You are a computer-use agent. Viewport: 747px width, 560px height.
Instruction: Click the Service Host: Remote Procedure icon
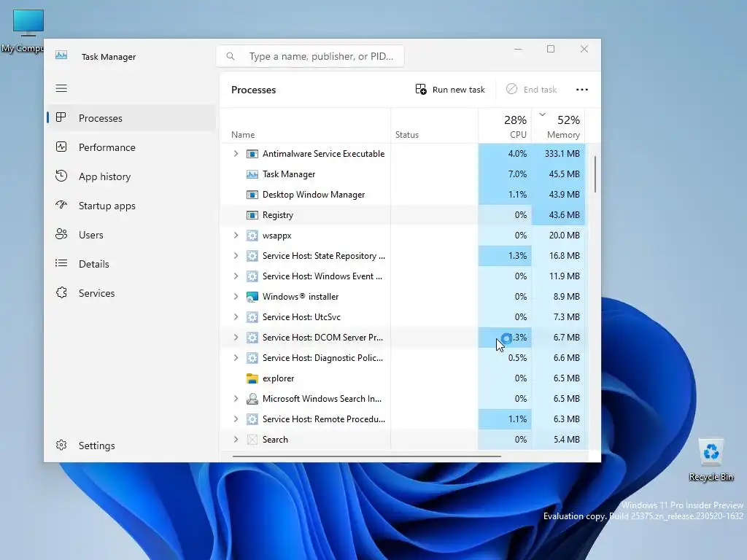pyautogui.click(x=252, y=419)
